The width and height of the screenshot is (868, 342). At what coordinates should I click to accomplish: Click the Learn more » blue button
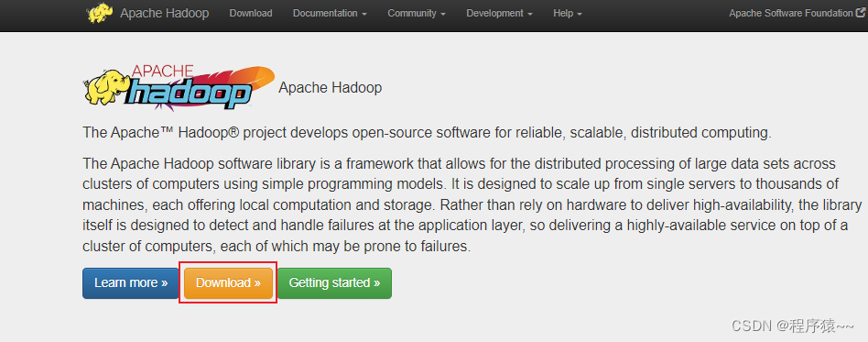click(x=131, y=283)
